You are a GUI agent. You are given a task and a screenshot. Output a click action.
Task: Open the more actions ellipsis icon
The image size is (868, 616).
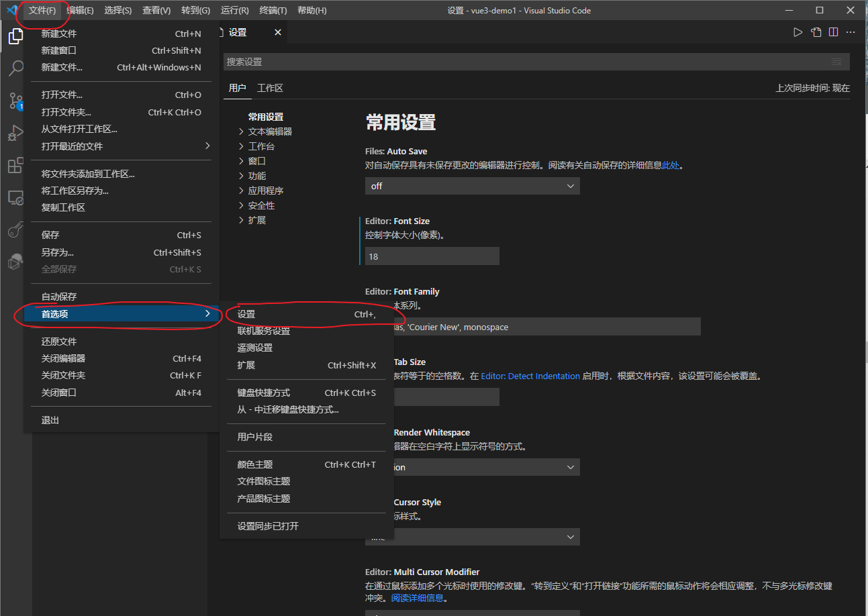(x=851, y=32)
